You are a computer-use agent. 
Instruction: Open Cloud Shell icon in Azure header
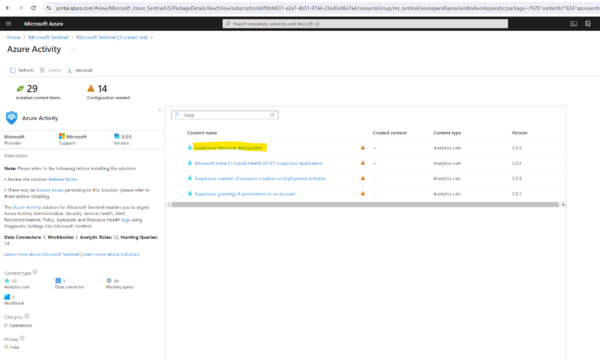point(573,24)
